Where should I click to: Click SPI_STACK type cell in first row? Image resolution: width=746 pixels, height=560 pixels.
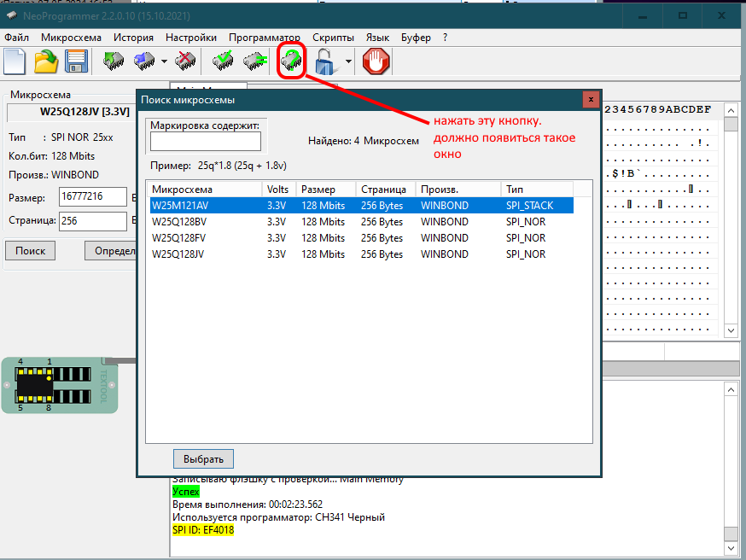pos(529,206)
